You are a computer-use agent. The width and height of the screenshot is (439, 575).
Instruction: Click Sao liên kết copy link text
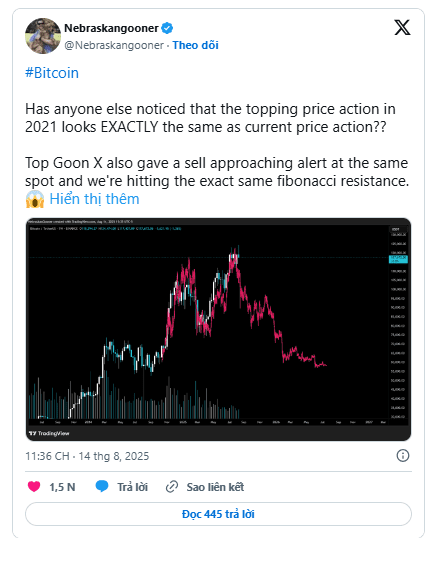pos(215,487)
